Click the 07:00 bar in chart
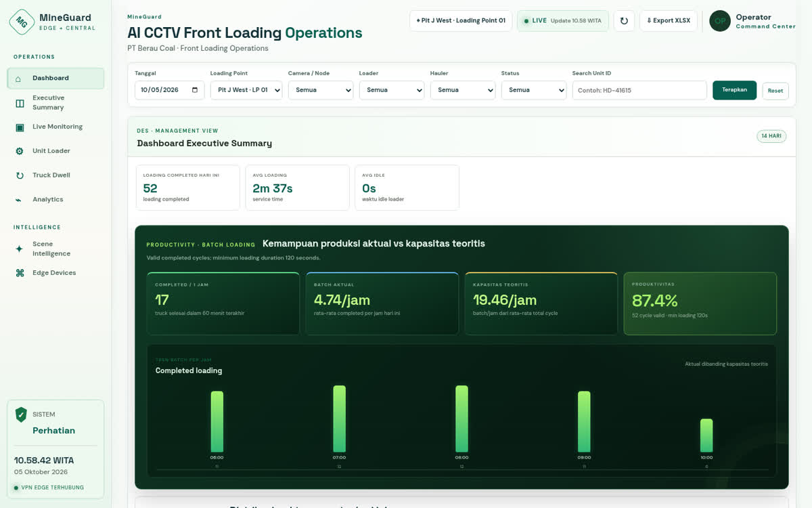The image size is (812, 508). pyautogui.click(x=340, y=419)
